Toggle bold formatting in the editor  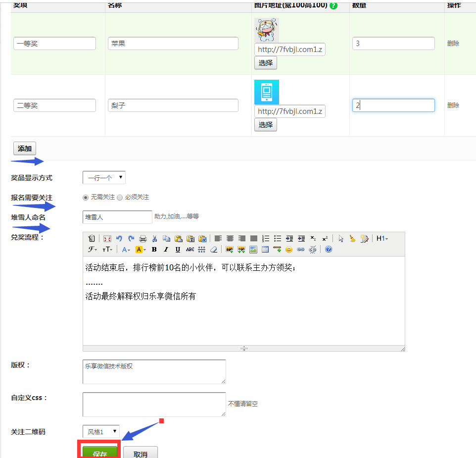(154, 250)
